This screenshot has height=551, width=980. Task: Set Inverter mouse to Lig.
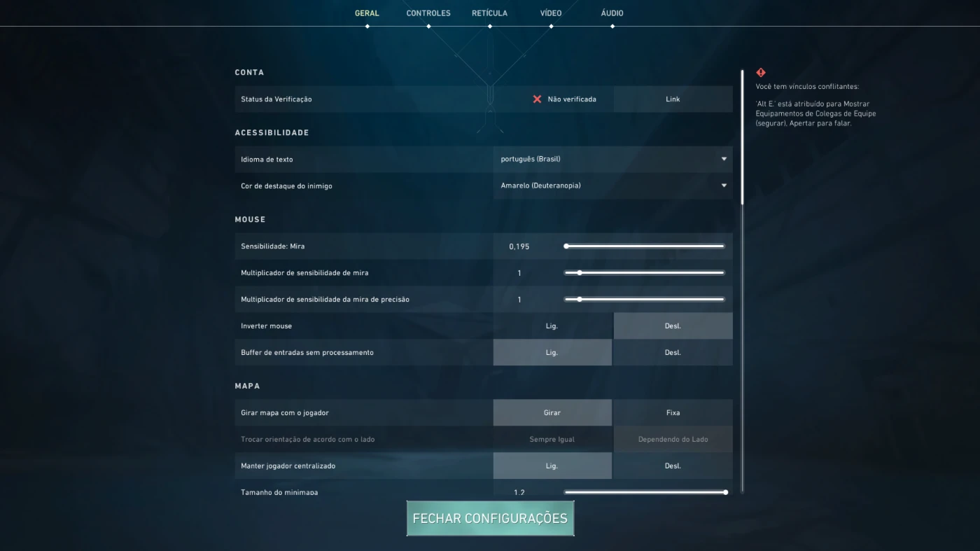pyautogui.click(x=552, y=326)
